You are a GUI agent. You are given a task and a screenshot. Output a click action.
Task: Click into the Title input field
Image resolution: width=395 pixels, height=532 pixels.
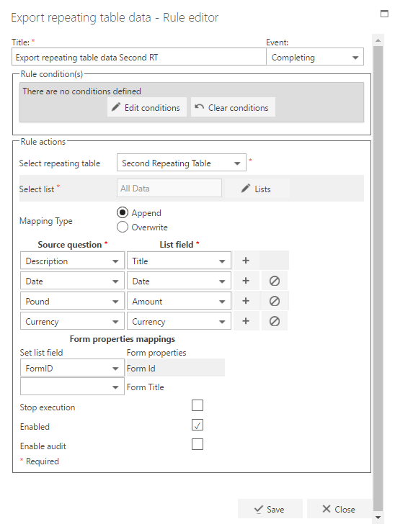click(139, 57)
